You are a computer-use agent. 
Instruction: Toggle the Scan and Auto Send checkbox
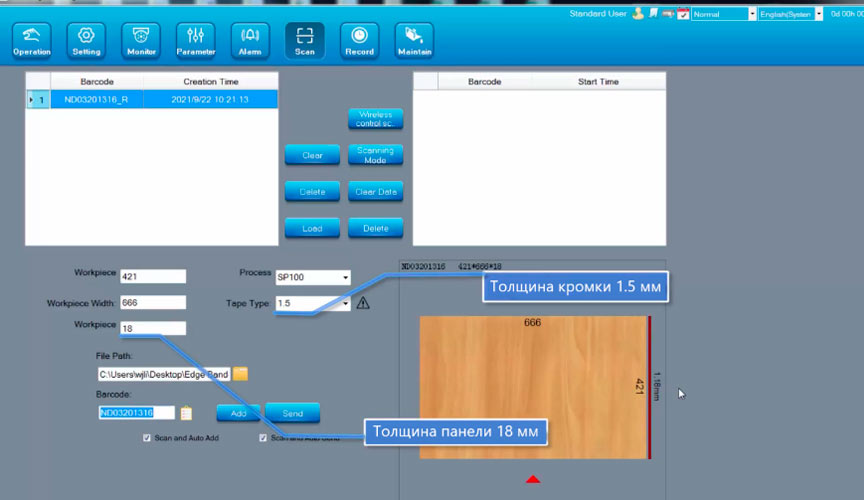tap(263, 438)
